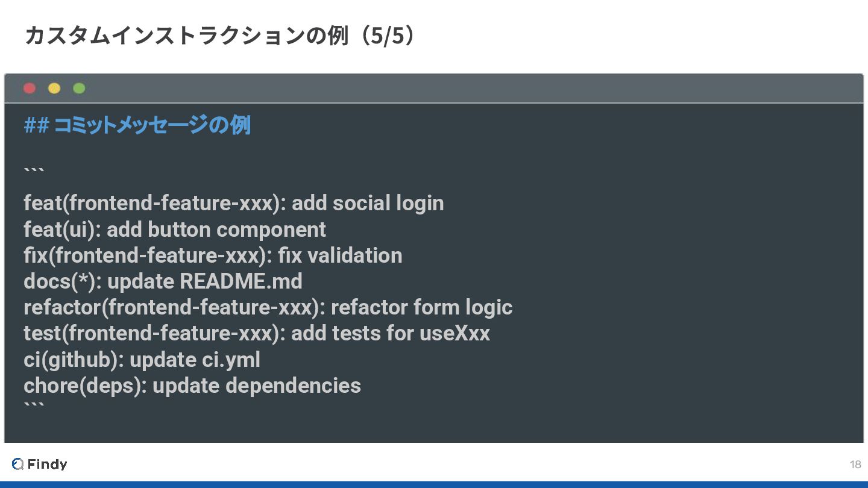This screenshot has width=868, height=488.
Task: Click the closing triple backticks
Action: click(34, 407)
